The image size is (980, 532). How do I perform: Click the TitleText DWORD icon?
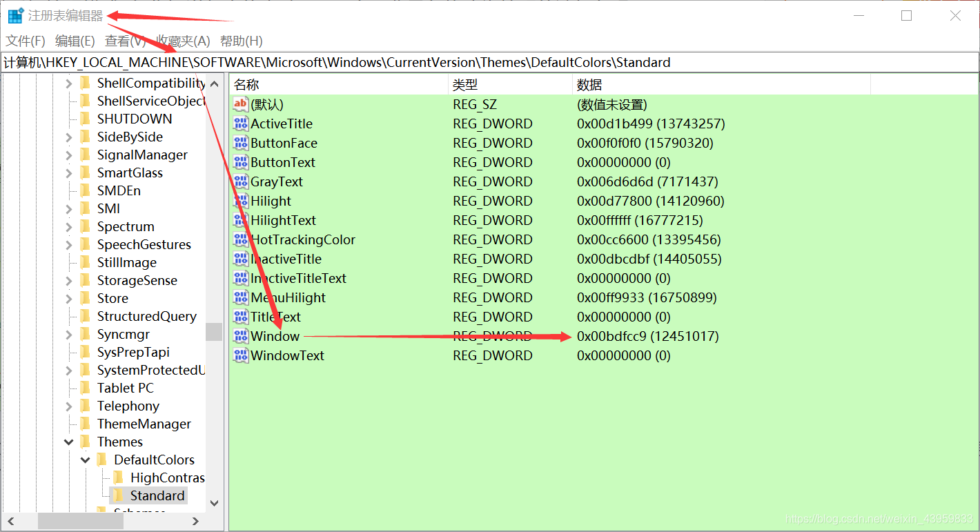point(240,317)
